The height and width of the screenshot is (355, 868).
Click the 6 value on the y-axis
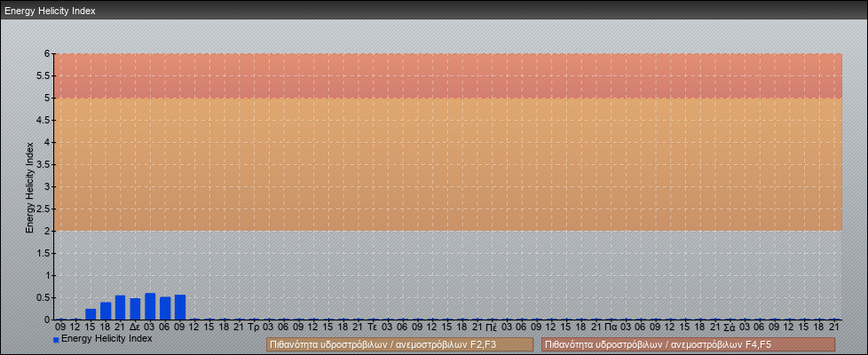pyautogui.click(x=47, y=53)
